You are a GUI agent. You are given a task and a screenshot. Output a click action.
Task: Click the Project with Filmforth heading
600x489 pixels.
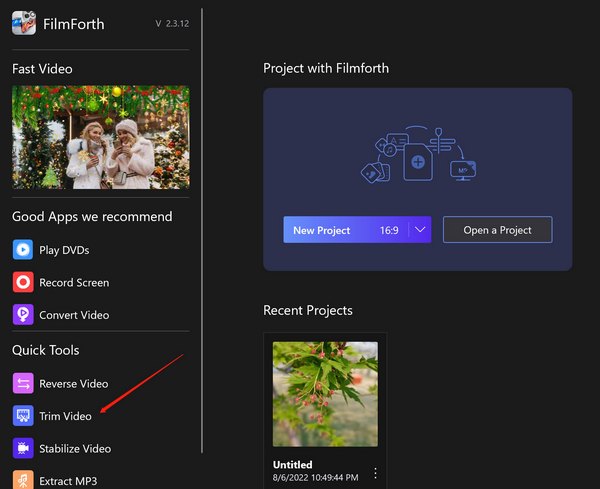click(326, 68)
